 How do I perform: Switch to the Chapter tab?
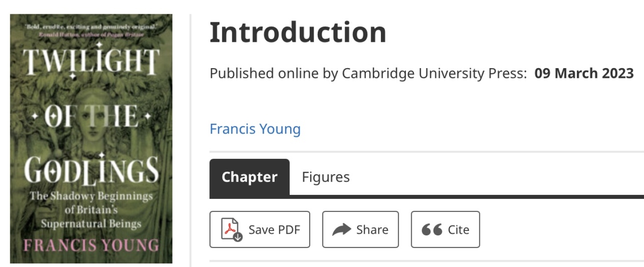coord(249,177)
